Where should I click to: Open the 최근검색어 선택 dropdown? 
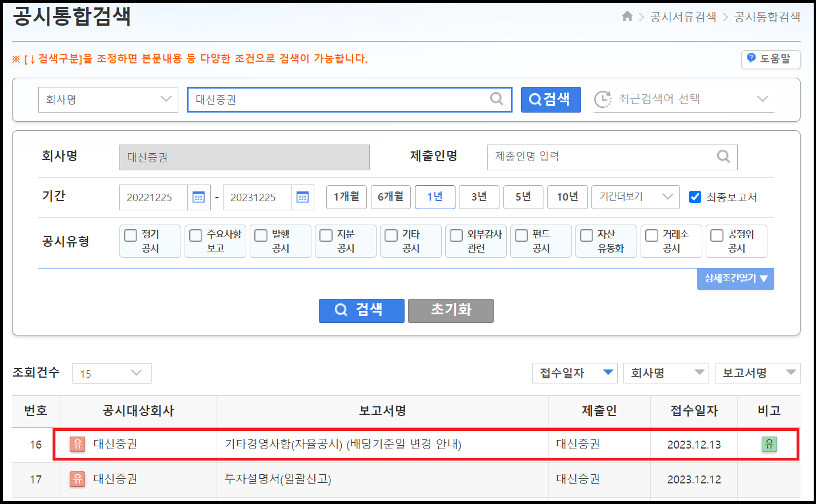[x=684, y=99]
